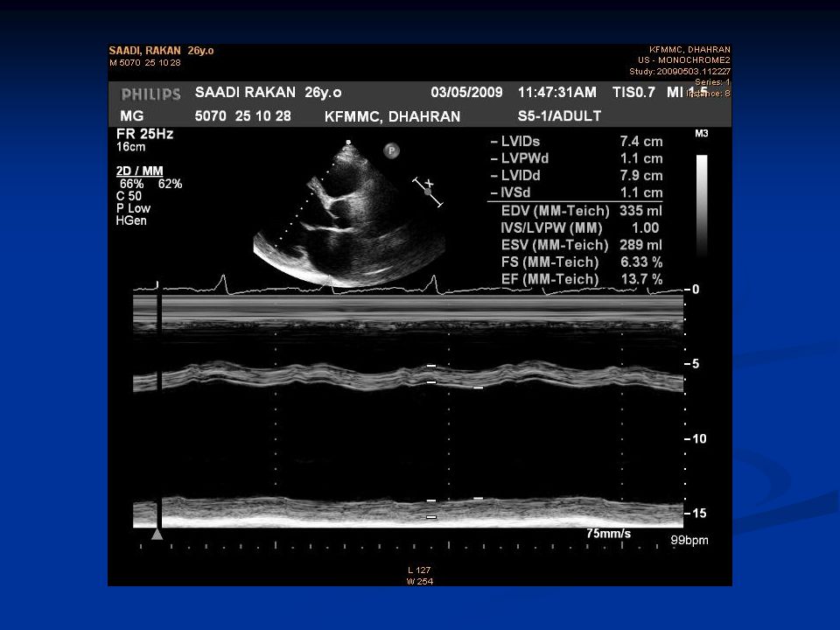Click the LVIDs 7.4 cm measurement

tap(577, 142)
